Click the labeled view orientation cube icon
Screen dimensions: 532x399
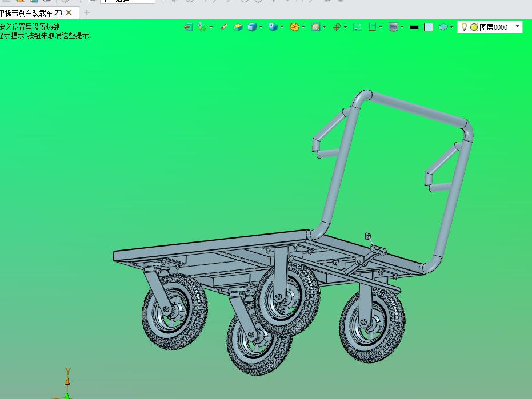[x=273, y=27]
